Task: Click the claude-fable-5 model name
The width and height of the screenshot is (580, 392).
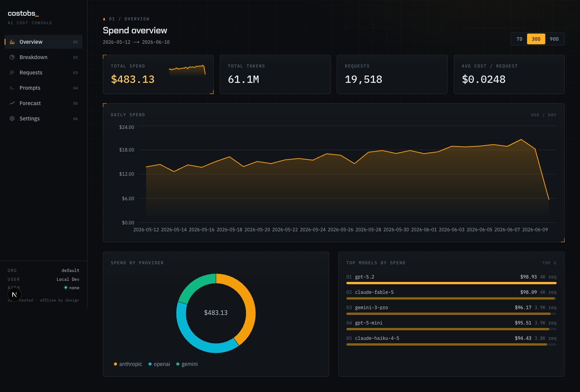Action: coord(374,292)
